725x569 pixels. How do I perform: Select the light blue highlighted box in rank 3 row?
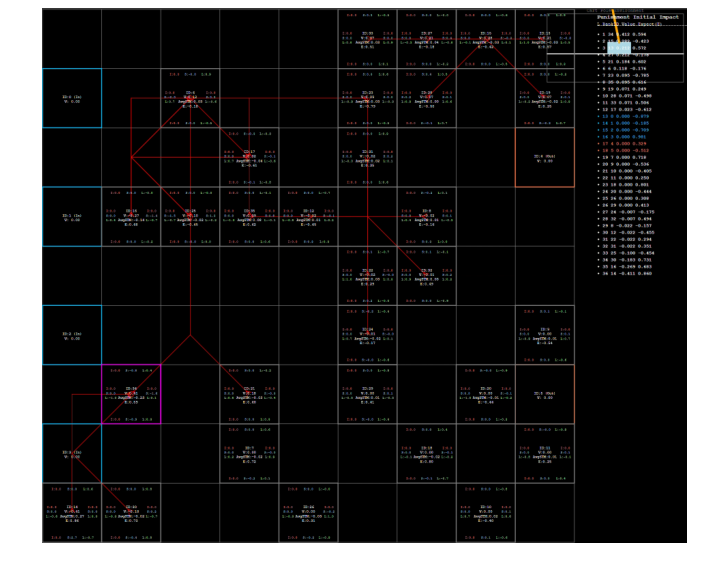pos(617,48)
